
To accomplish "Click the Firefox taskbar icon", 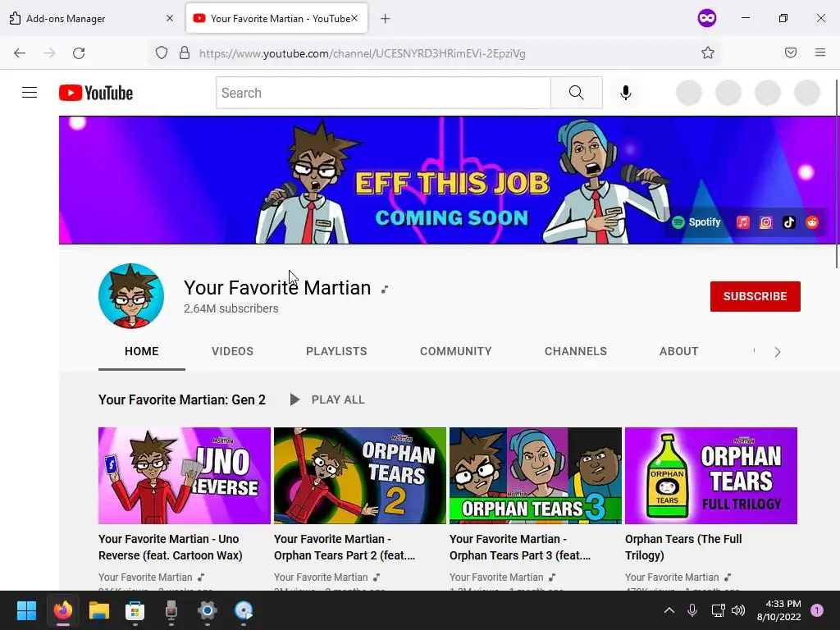I will point(62,610).
